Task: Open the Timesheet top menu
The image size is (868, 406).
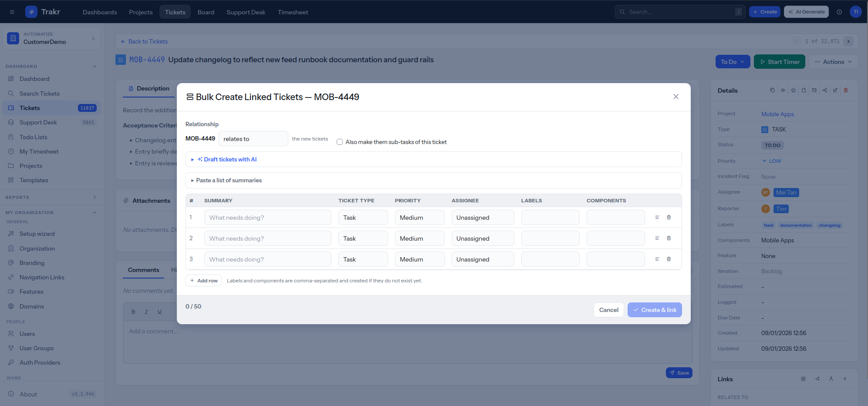Action: coord(293,12)
